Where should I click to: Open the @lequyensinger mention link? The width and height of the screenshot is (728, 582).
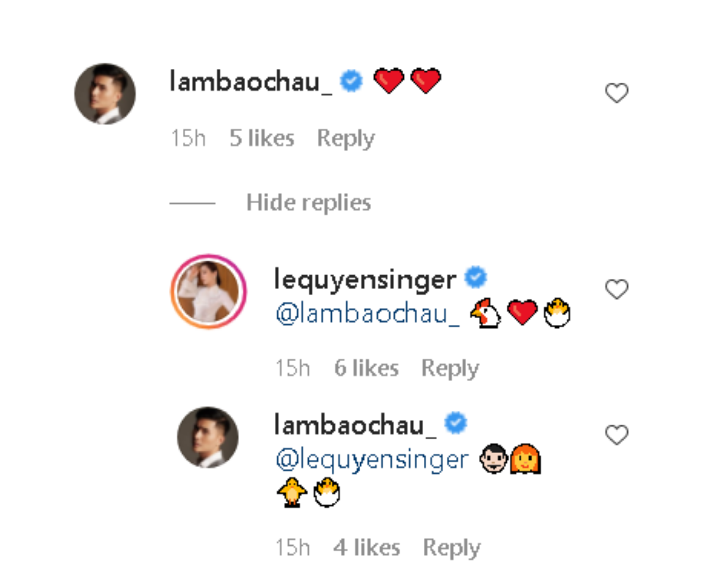(x=372, y=459)
